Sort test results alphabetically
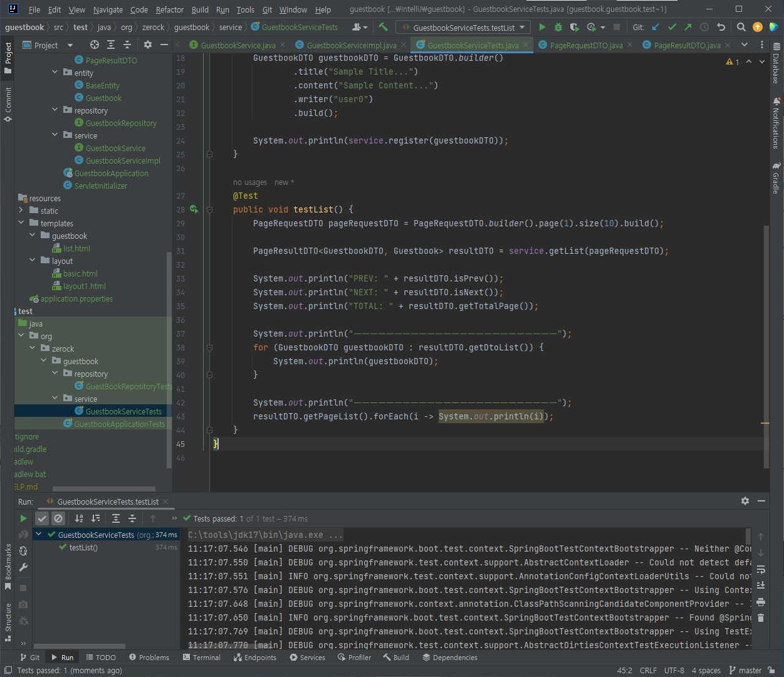The height and width of the screenshot is (677, 784). pyautogui.click(x=79, y=518)
